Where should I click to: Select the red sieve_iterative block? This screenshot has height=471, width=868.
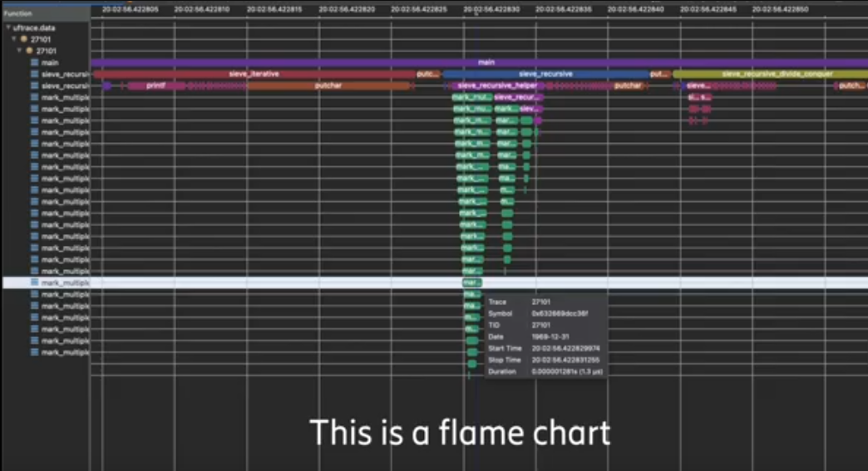254,74
